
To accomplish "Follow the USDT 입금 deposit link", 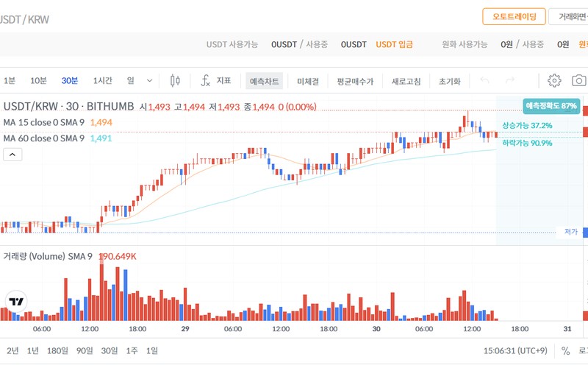I will point(394,44).
